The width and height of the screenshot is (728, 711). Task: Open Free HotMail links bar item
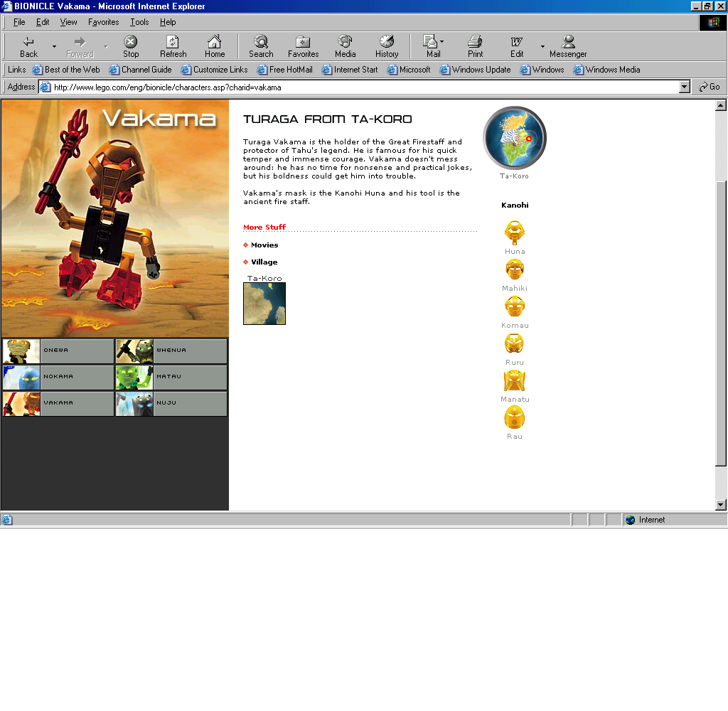coord(284,70)
